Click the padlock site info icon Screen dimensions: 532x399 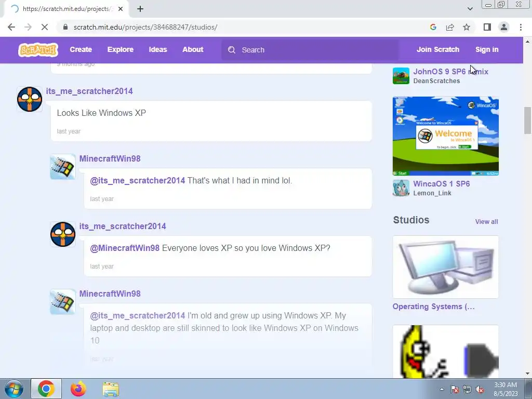(x=65, y=27)
